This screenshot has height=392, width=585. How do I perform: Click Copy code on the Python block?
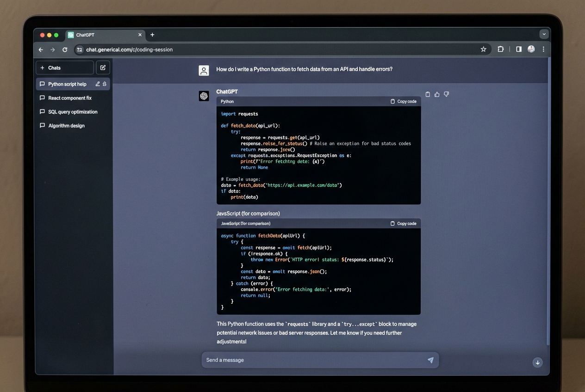pos(403,101)
